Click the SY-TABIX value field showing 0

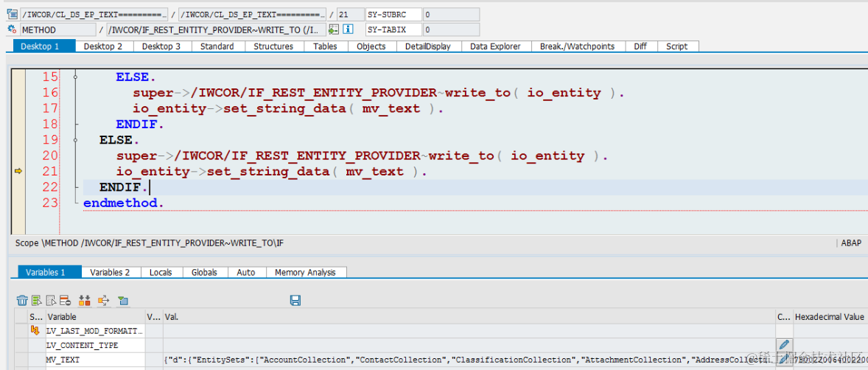451,29
